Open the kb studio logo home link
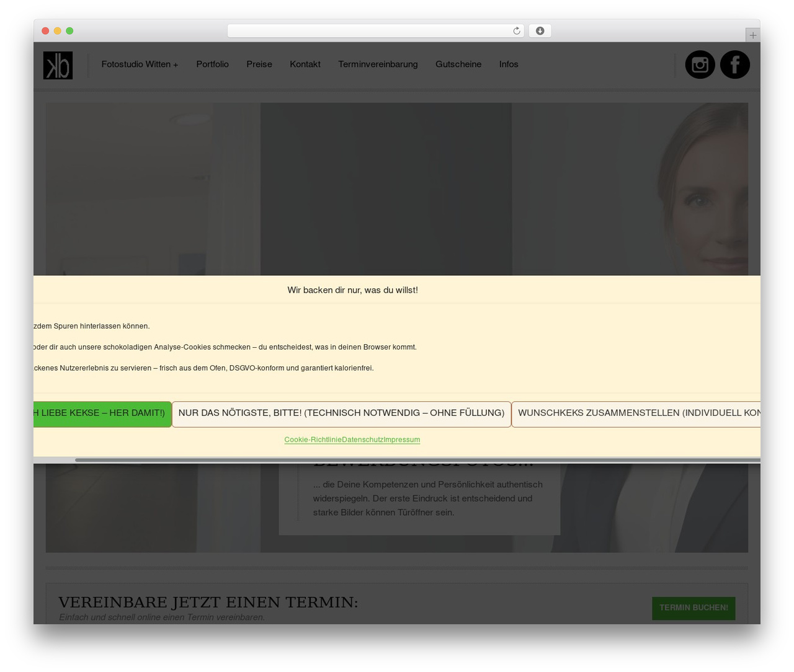794x672 pixels. coord(58,65)
